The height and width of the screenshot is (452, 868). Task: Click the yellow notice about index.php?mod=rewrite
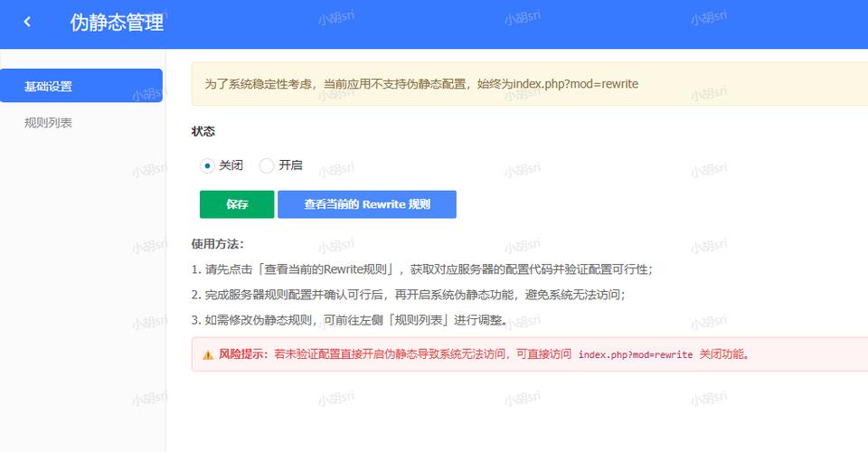(x=530, y=83)
